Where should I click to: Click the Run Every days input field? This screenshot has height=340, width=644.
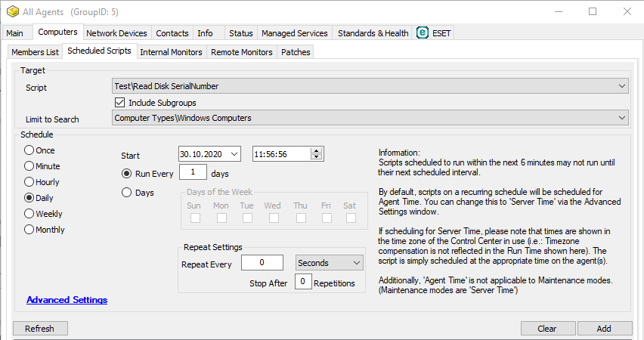click(x=193, y=173)
